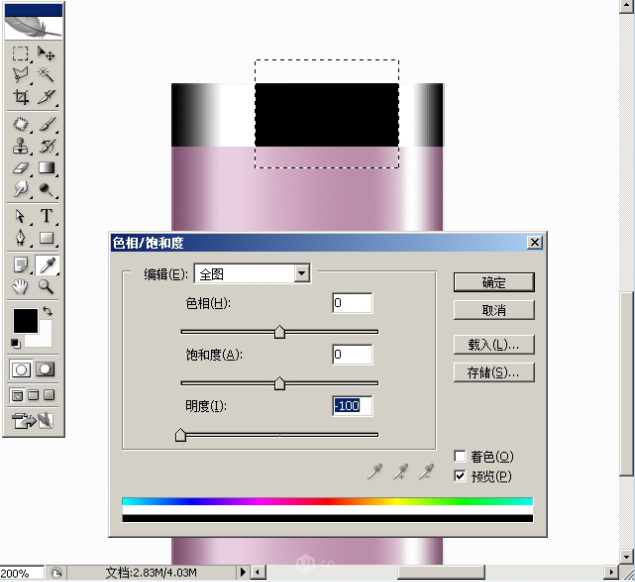635x582 pixels.
Task: Open the status bar document info arrow
Action: click(x=242, y=573)
